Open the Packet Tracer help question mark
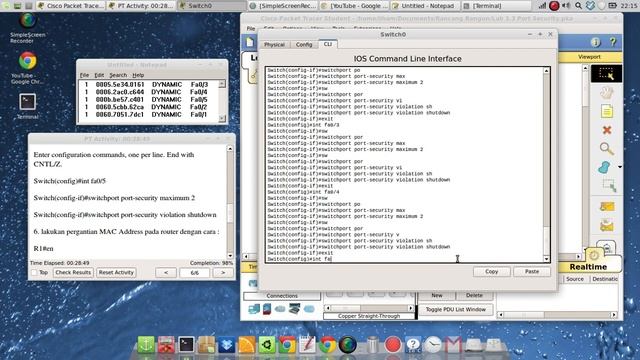The height and width of the screenshot is (360, 640). [x=613, y=42]
